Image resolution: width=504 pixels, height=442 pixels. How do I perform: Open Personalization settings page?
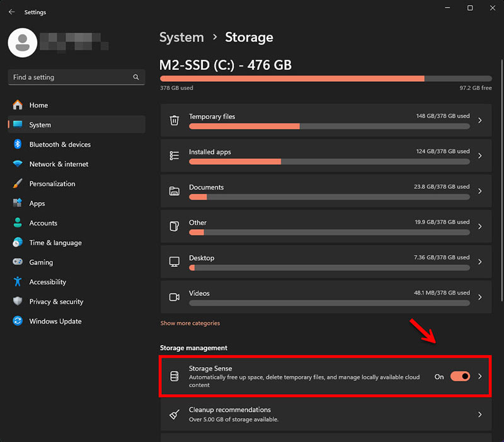tap(76, 183)
